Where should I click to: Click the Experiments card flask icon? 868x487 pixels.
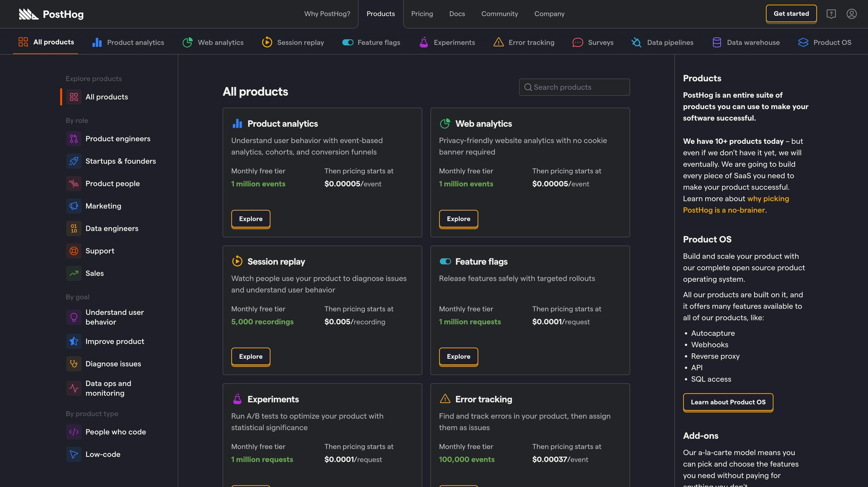click(237, 399)
